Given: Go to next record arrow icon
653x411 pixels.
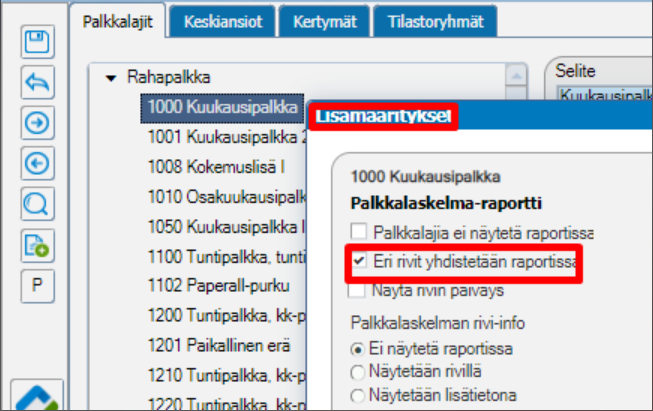Looking at the screenshot, I should point(37,122).
